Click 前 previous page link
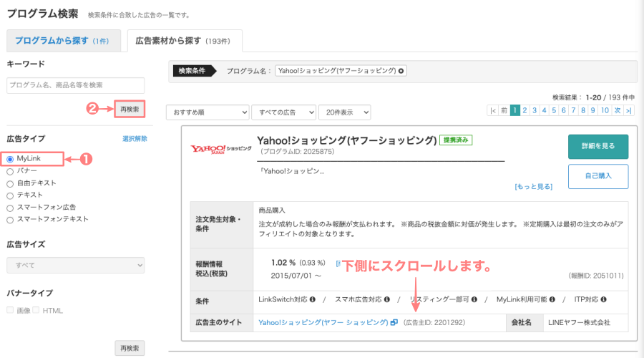Image resolution: width=644 pixels, height=358 pixels. (x=504, y=110)
